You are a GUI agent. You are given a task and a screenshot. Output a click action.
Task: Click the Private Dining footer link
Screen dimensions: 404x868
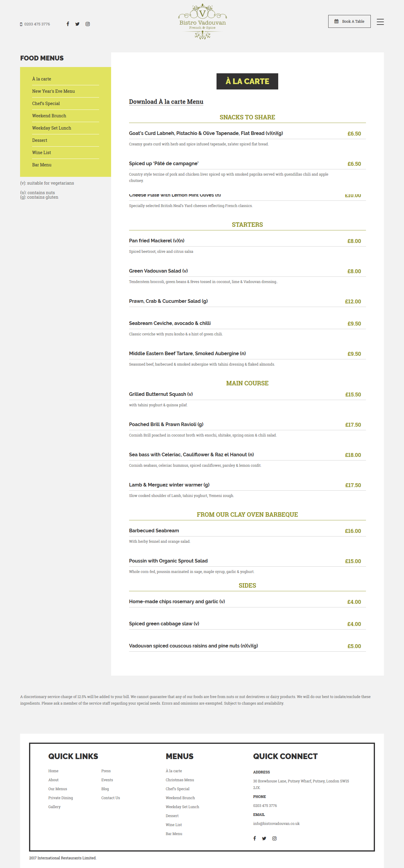(60, 798)
